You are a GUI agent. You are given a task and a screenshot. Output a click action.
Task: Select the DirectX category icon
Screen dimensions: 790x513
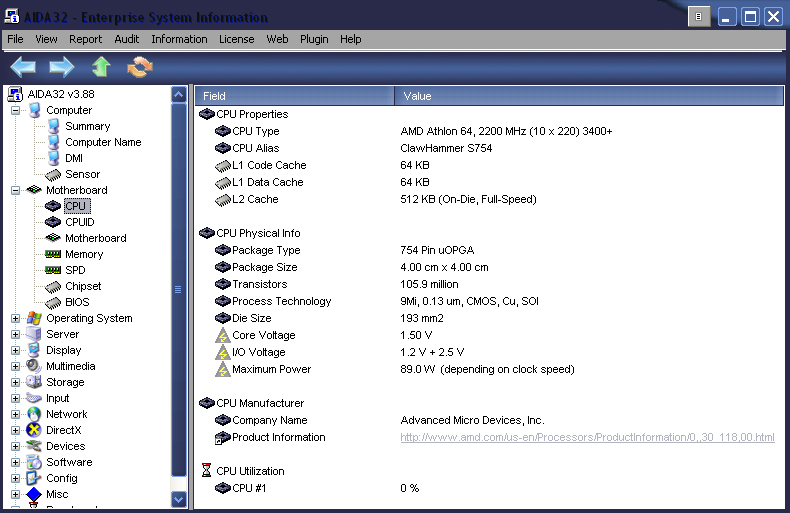pos(34,430)
